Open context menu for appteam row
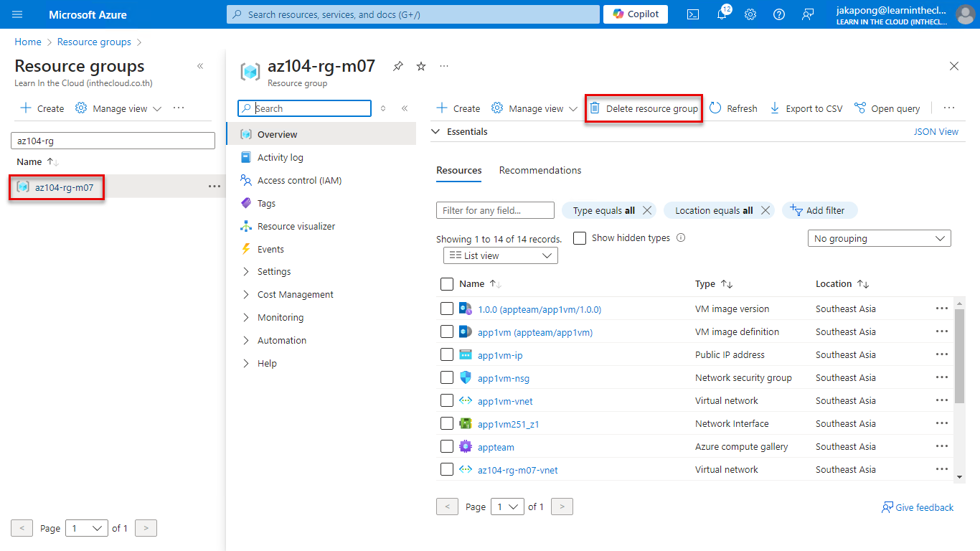 click(942, 446)
